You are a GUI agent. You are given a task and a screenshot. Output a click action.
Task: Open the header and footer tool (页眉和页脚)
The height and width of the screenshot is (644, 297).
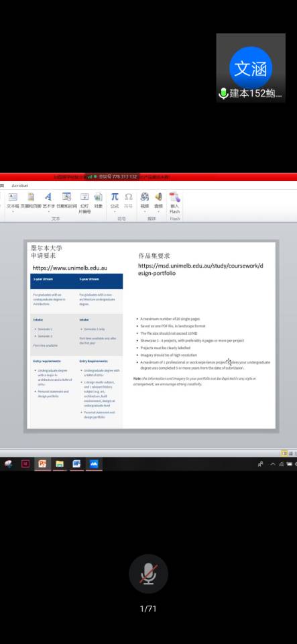point(32,199)
